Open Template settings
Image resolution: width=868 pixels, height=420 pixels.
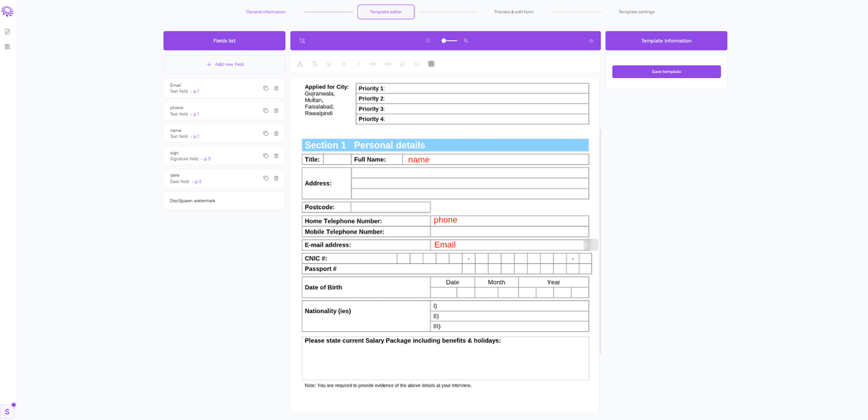pyautogui.click(x=636, y=12)
